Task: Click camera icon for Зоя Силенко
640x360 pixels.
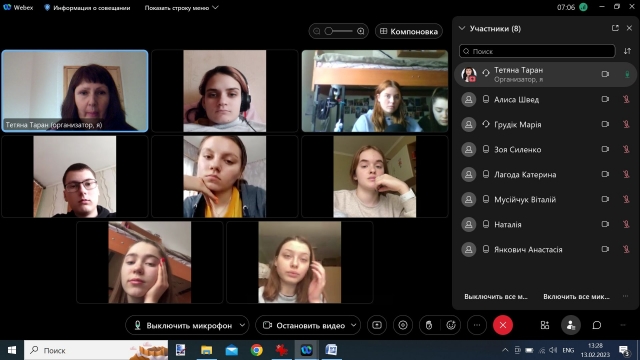Action: click(x=605, y=149)
